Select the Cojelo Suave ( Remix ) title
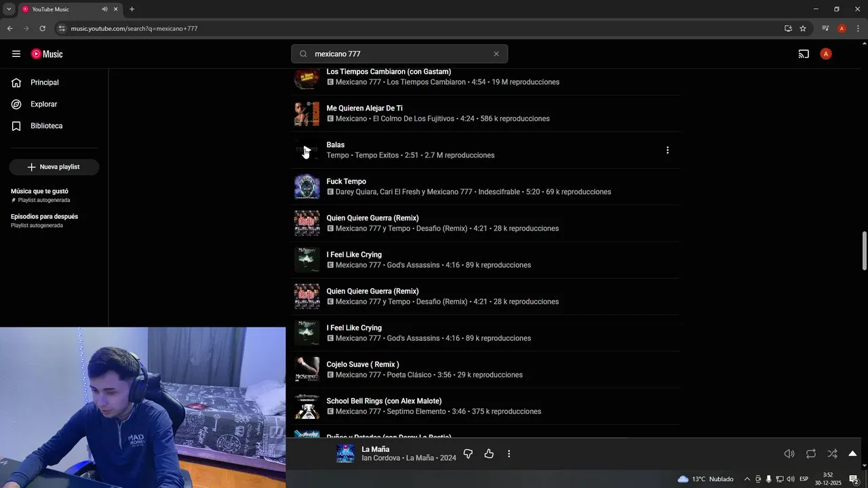 [363, 365]
